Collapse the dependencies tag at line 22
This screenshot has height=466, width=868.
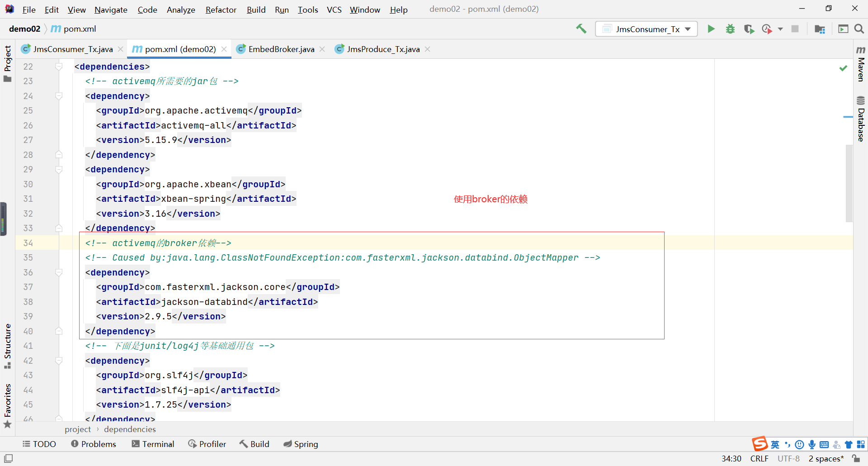pos(59,67)
